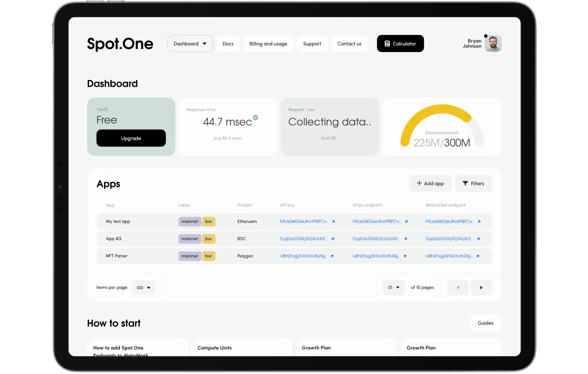This screenshot has height=374, width=588.
Task: Upgrade the Free tariff
Action: pyautogui.click(x=131, y=138)
